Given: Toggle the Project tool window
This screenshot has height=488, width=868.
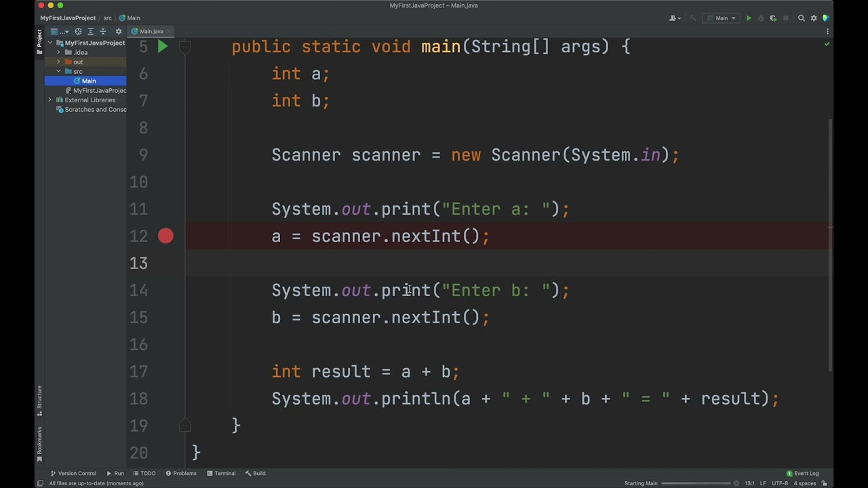Looking at the screenshot, I should tap(39, 42).
